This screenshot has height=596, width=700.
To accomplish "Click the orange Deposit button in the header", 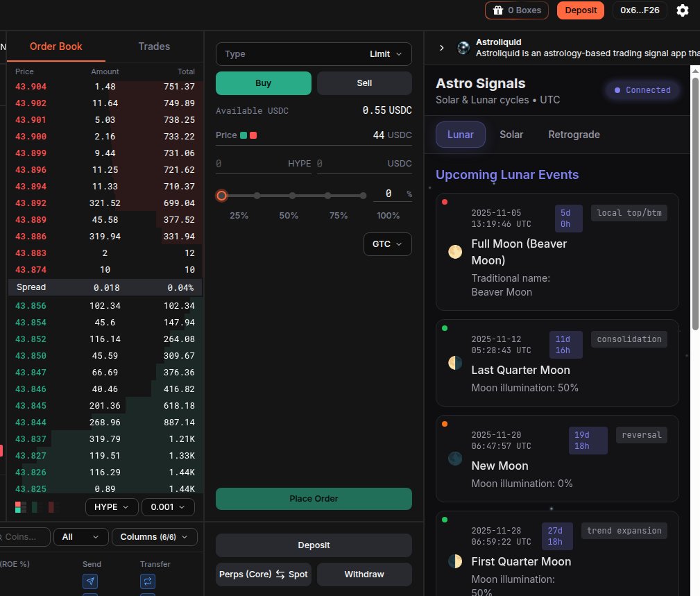I will (581, 10).
